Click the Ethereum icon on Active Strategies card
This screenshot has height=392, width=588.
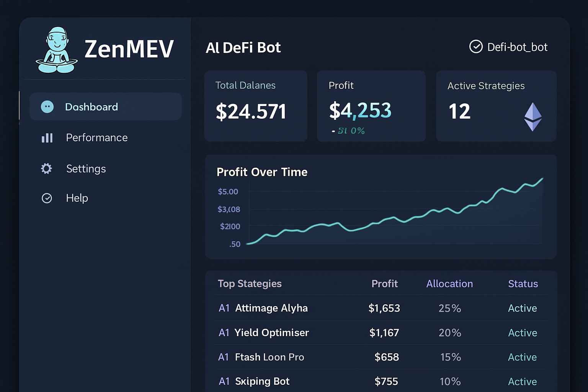(532, 116)
